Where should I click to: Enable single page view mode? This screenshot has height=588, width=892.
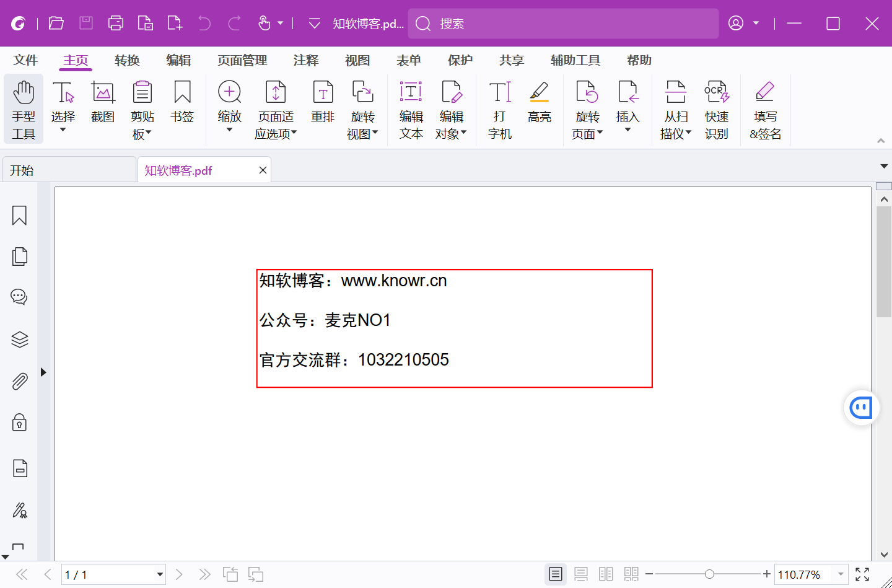point(556,574)
